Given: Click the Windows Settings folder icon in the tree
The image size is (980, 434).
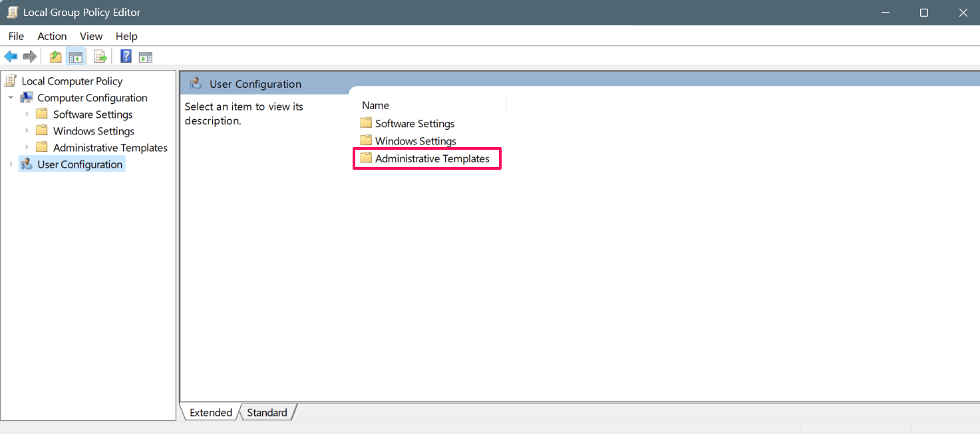Looking at the screenshot, I should coord(42,131).
